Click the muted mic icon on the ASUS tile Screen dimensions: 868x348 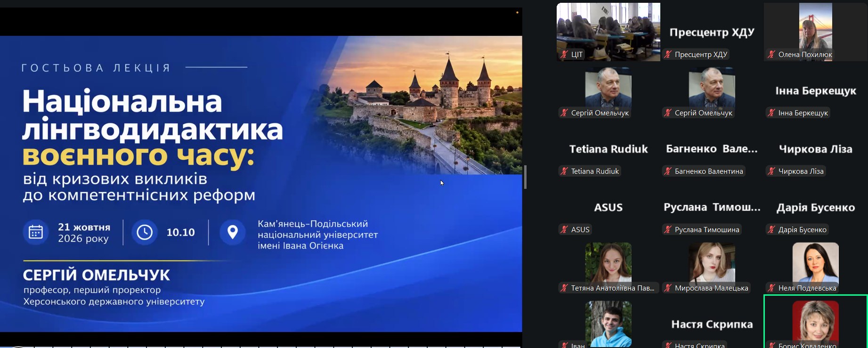pyautogui.click(x=564, y=230)
